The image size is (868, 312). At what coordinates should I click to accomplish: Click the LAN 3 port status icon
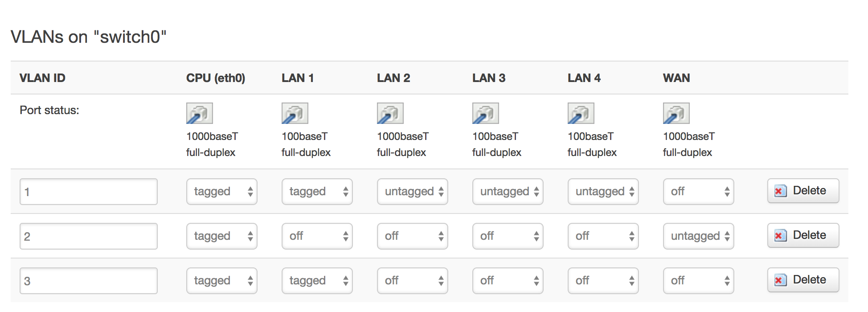tap(485, 113)
